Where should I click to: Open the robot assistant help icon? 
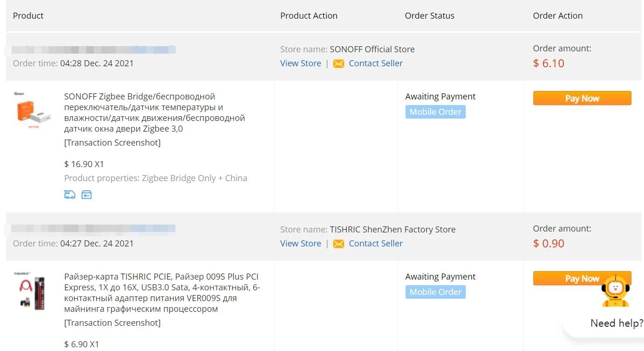[x=616, y=291]
